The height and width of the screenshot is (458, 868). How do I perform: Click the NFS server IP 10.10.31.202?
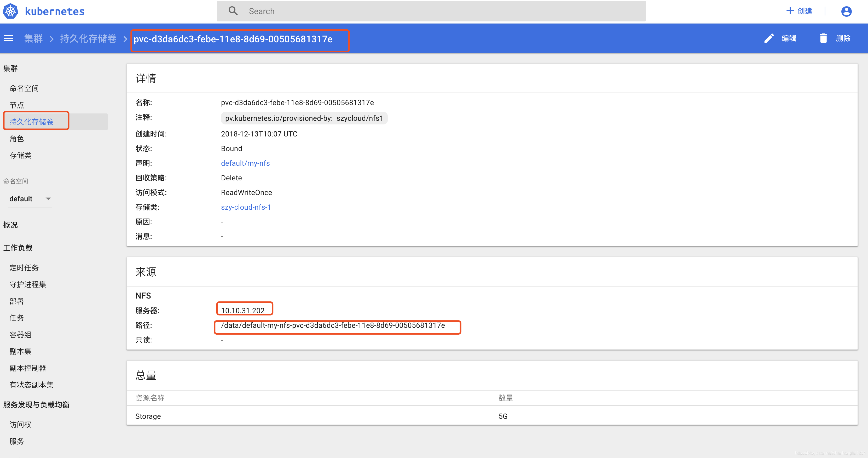click(243, 310)
